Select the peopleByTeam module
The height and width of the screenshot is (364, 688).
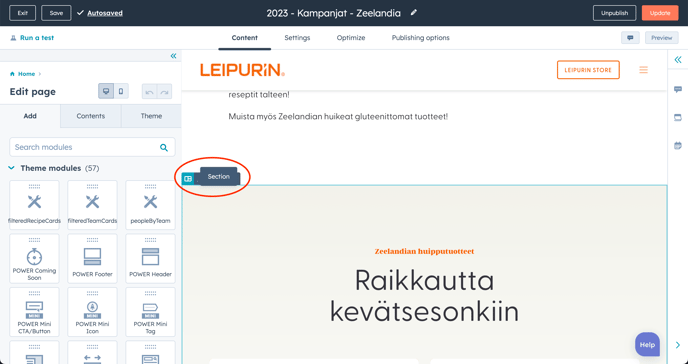click(150, 205)
